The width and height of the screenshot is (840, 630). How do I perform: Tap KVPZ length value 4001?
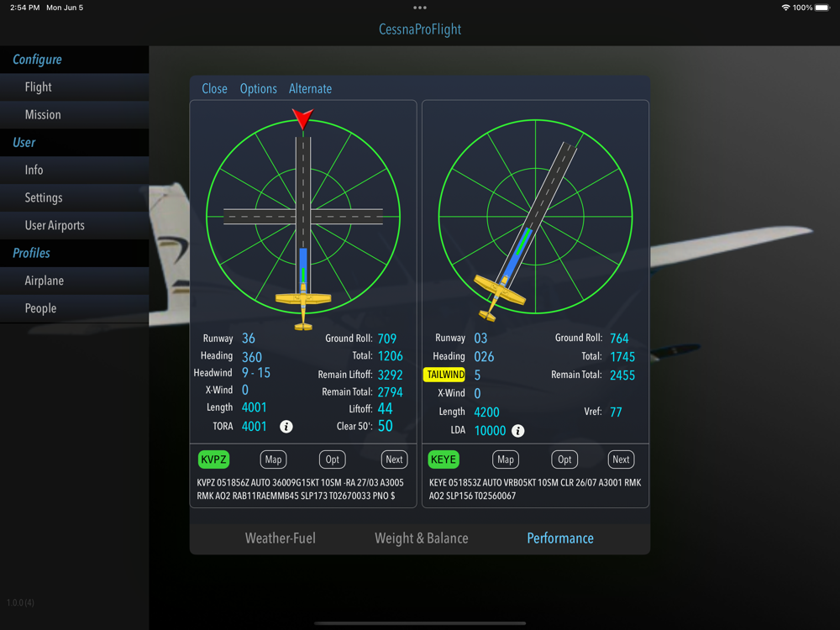point(254,407)
